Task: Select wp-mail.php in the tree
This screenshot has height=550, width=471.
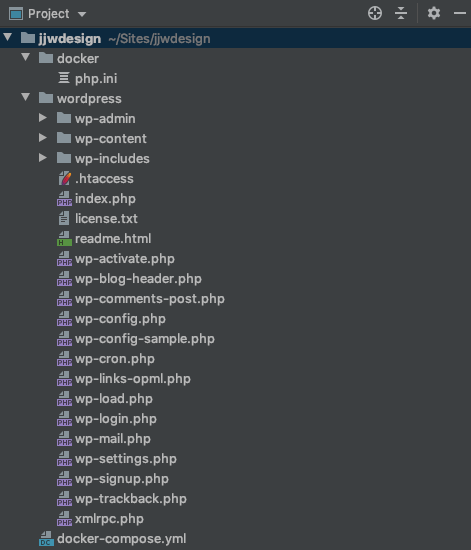Action: pyautogui.click(x=113, y=439)
